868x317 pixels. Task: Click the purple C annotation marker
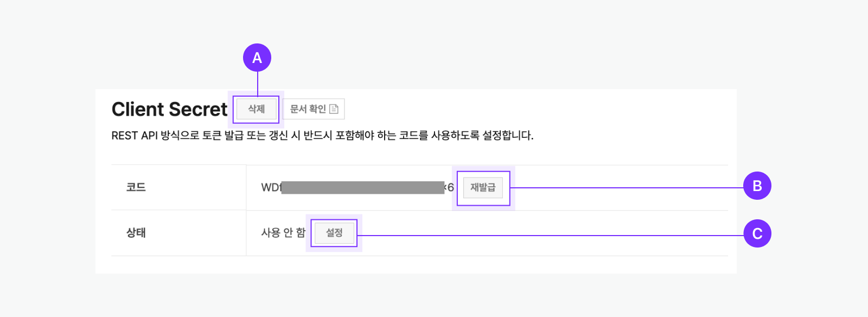pos(757,233)
